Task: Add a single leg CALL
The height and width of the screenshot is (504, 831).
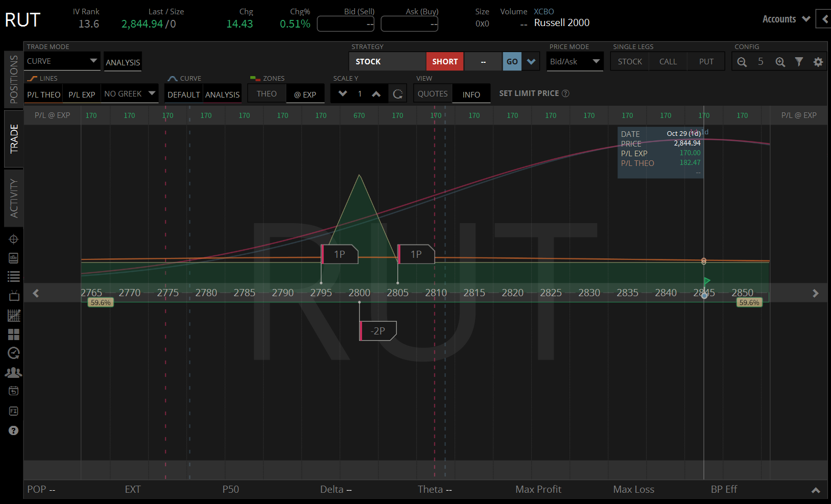Action: click(x=668, y=62)
